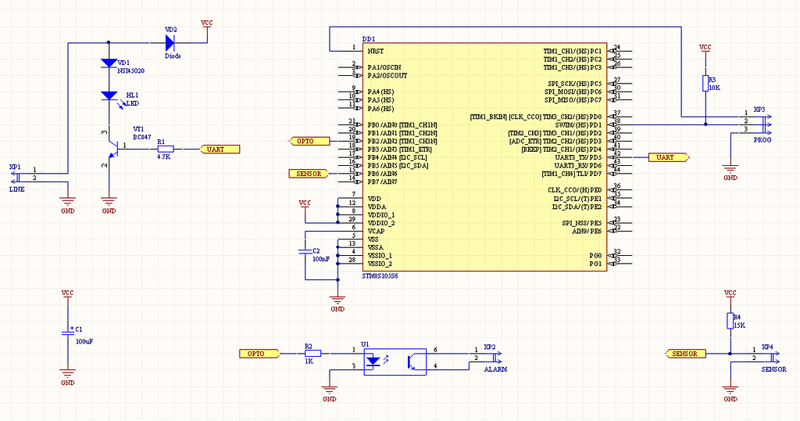
Task: Select the ALARM connector label
Action: (x=495, y=369)
